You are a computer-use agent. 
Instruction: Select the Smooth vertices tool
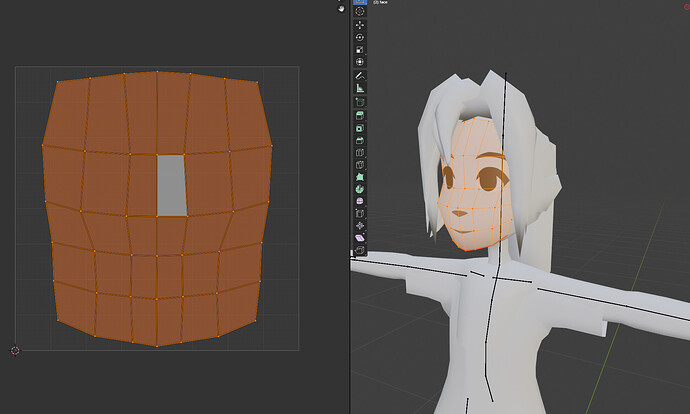coord(360,201)
